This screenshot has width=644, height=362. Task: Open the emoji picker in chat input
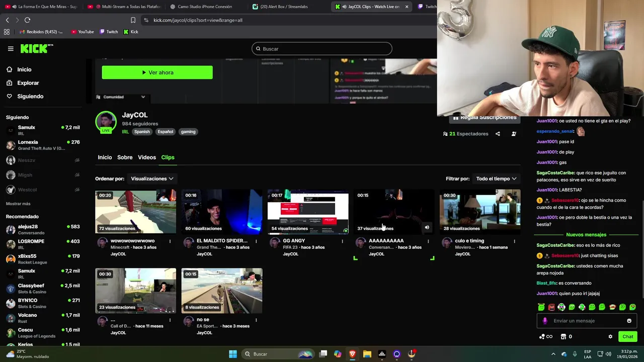click(629, 321)
